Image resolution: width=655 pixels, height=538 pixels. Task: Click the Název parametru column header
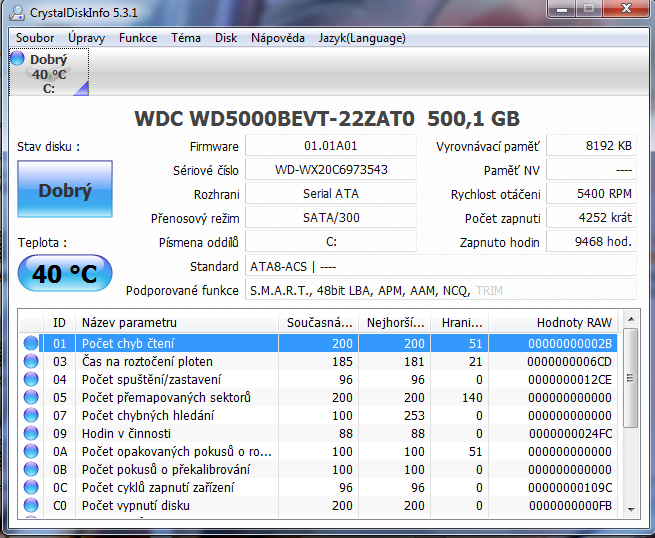(x=177, y=322)
